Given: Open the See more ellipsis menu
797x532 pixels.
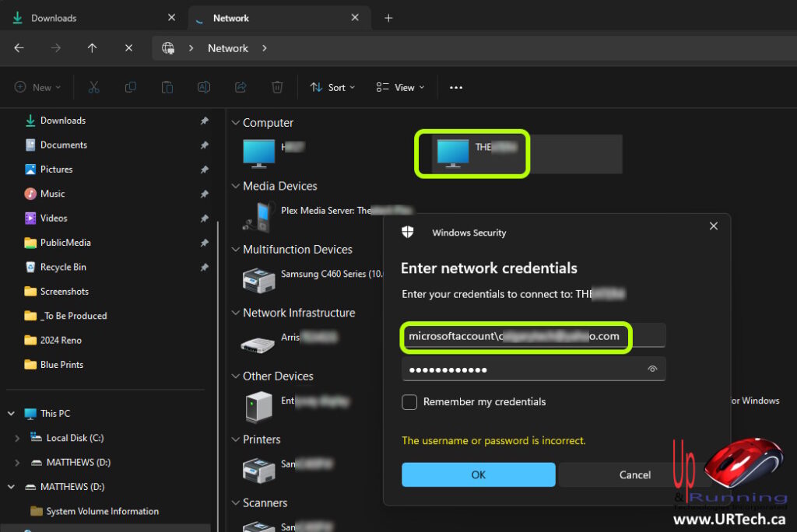Looking at the screenshot, I should (x=456, y=88).
